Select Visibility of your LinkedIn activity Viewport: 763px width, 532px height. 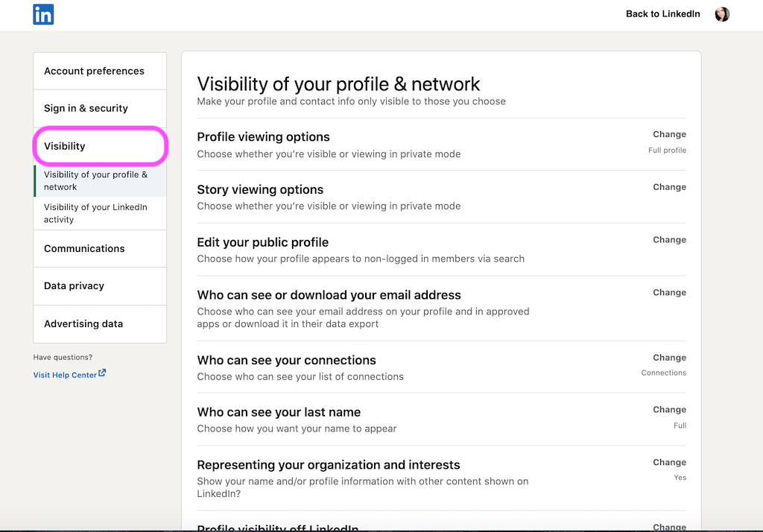[x=100, y=213]
